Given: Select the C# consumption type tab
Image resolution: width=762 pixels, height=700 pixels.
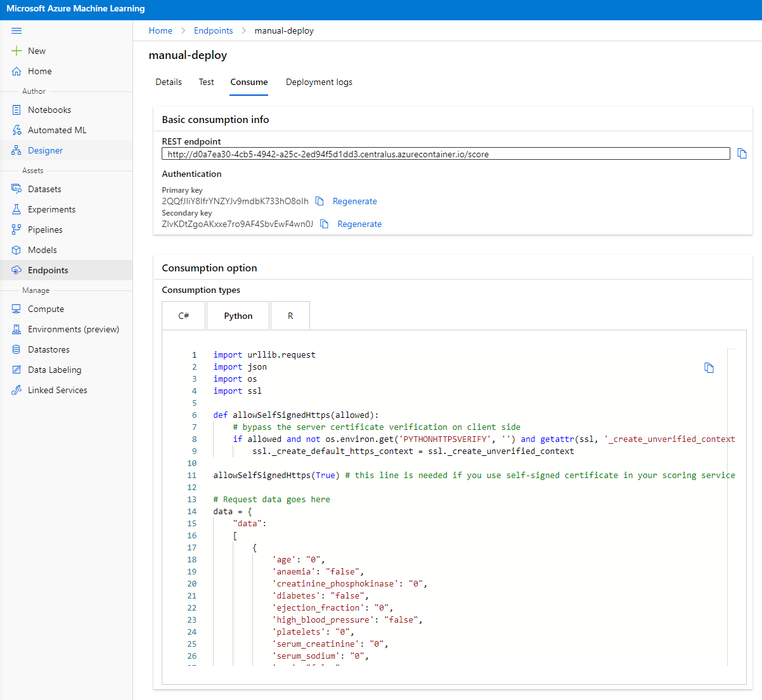Looking at the screenshot, I should pyautogui.click(x=184, y=316).
